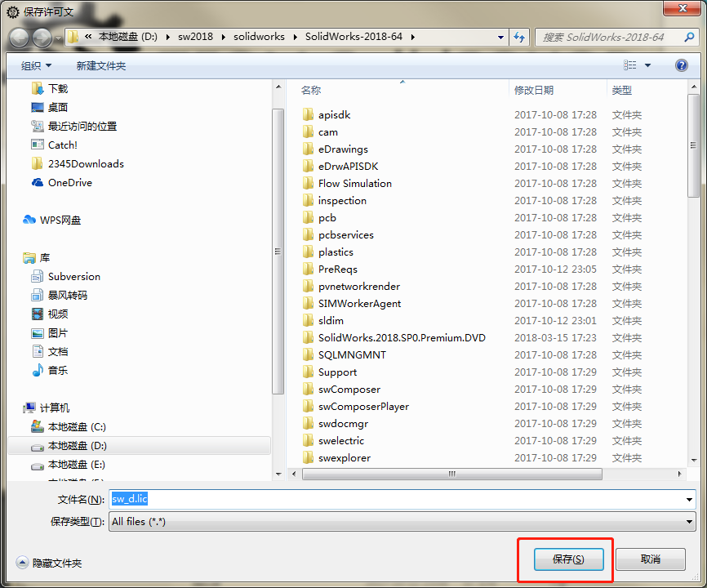707x588 pixels.
Task: Select the pcbservices folder icon
Action: 308,234
